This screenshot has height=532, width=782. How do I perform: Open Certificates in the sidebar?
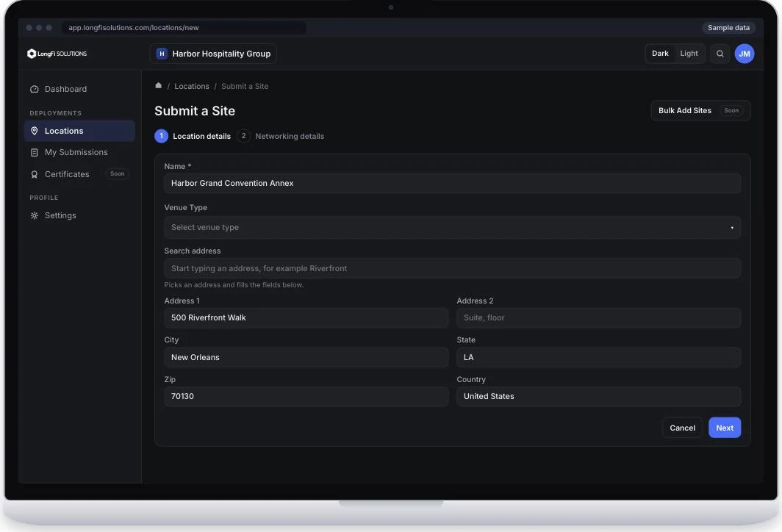pyautogui.click(x=79, y=174)
